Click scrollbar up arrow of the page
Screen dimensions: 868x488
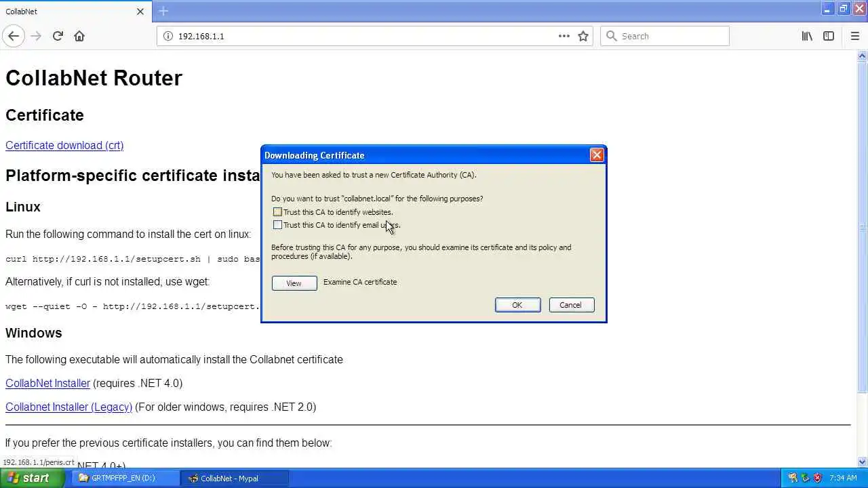coord(862,56)
